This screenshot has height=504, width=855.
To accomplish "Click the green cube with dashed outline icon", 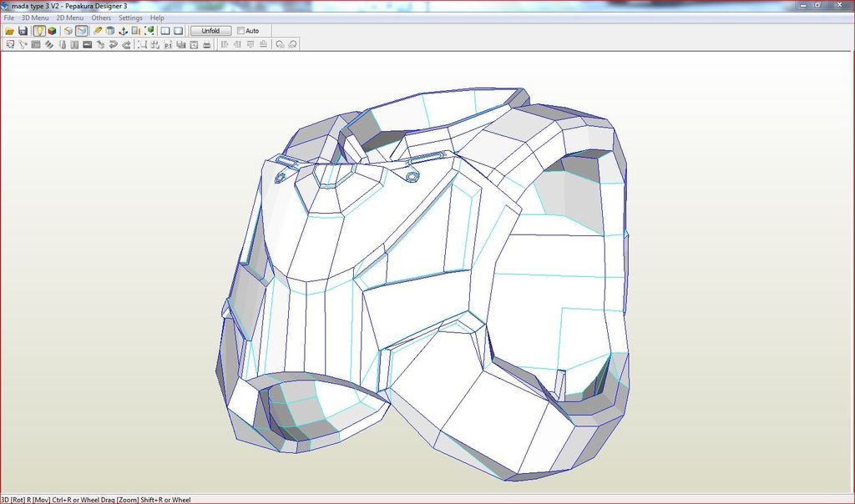I will point(150,31).
